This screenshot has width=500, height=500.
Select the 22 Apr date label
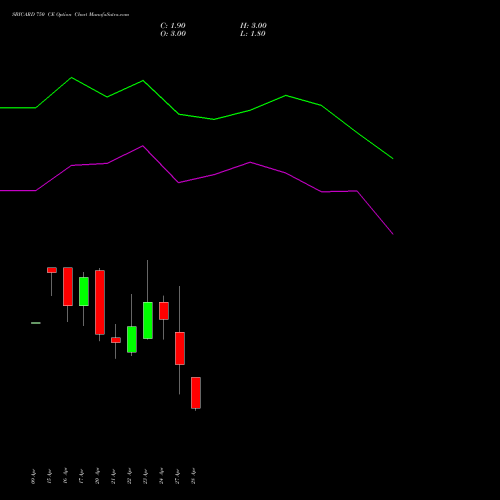[129, 476]
